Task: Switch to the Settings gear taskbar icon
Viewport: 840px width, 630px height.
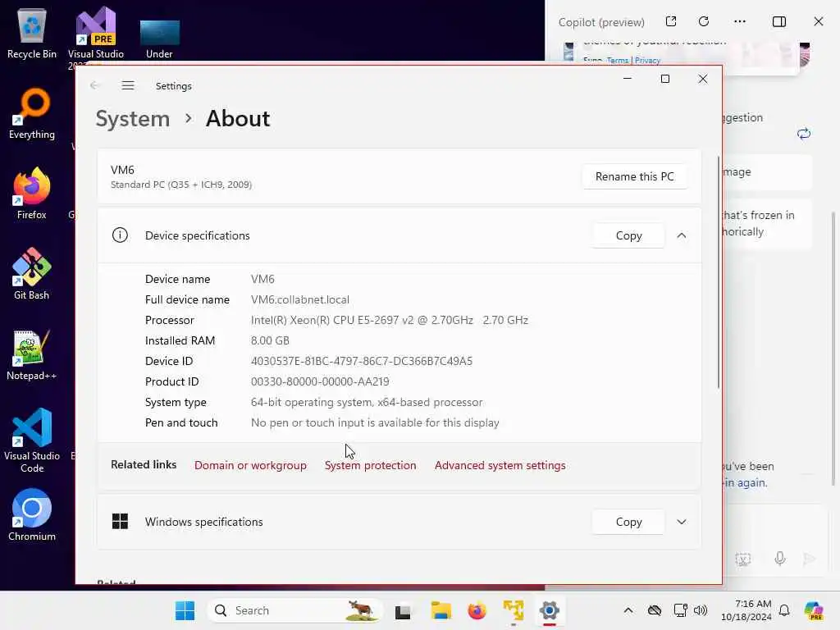Action: 549,610
